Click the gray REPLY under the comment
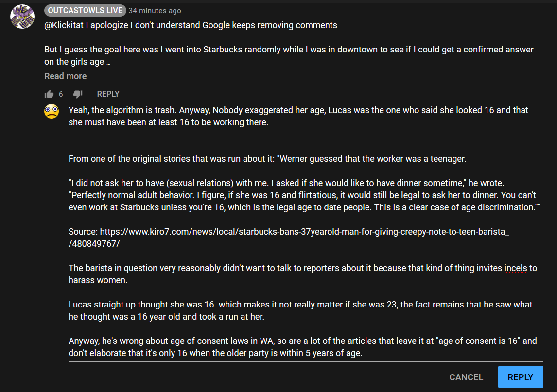Viewport: 557px width, 392px height. click(x=108, y=94)
